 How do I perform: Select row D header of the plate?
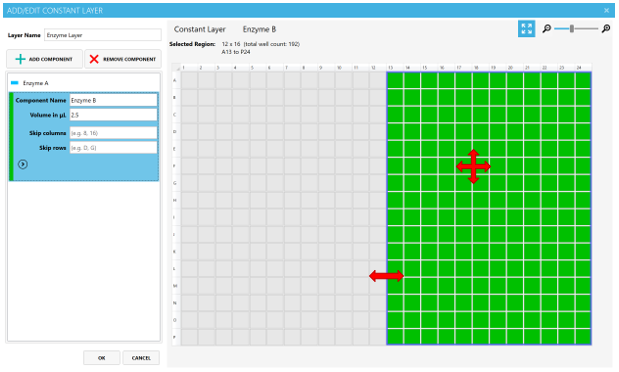(176, 132)
